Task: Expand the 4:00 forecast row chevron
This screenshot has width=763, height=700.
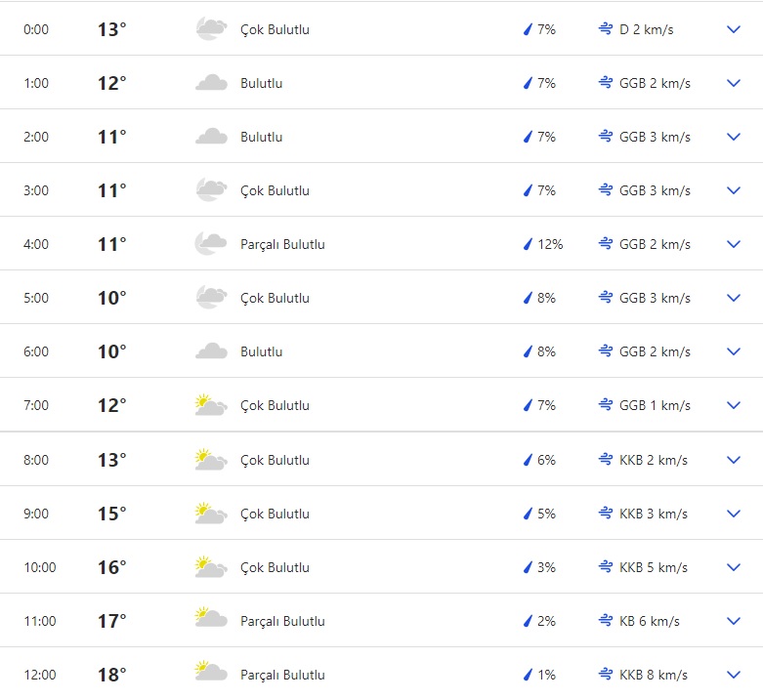Action: (x=734, y=244)
